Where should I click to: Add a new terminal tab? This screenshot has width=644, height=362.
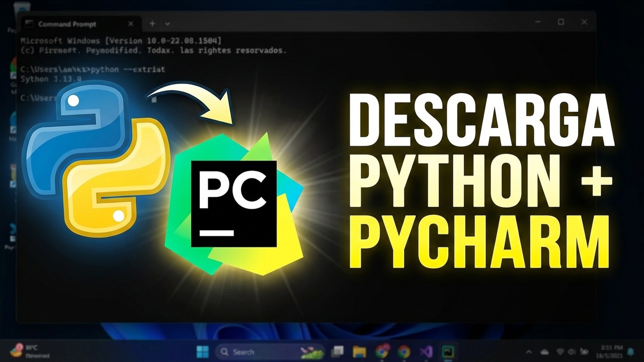coord(152,24)
